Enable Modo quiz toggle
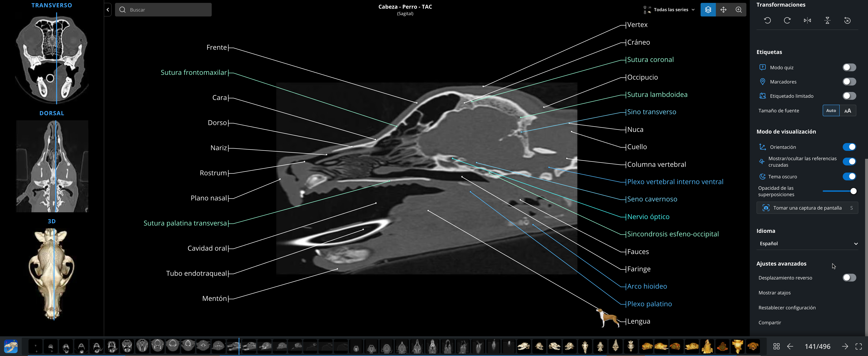The image size is (868, 356). pyautogui.click(x=849, y=67)
